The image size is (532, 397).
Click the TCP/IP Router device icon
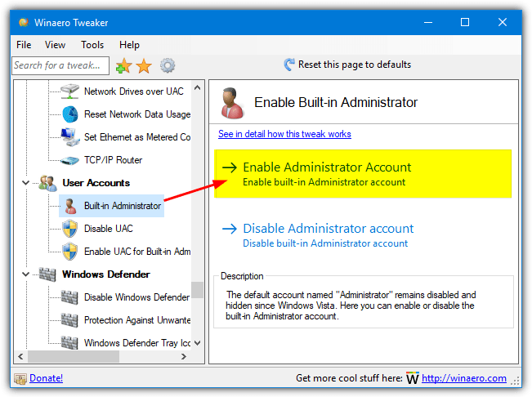click(x=70, y=160)
